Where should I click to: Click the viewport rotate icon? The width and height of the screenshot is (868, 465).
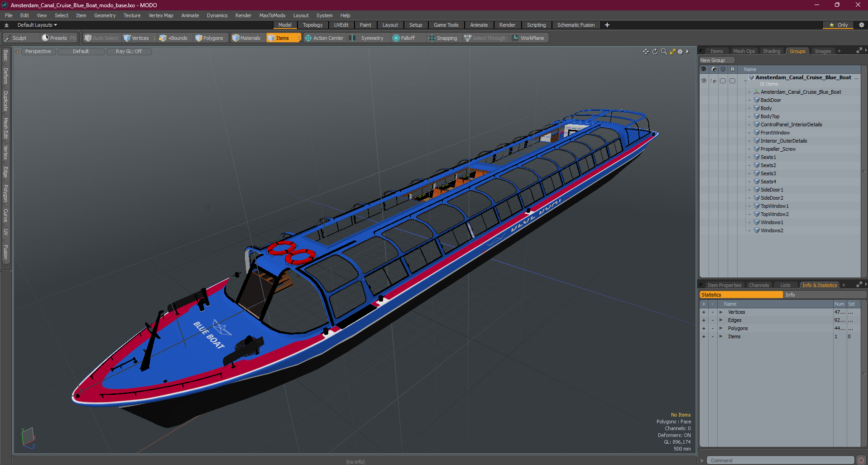655,52
